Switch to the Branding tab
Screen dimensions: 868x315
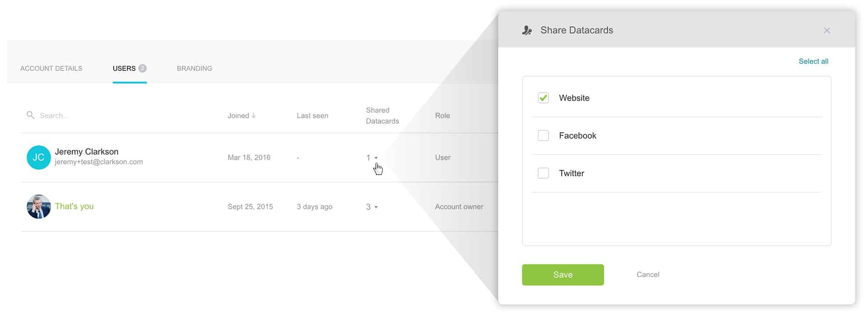pos(194,68)
